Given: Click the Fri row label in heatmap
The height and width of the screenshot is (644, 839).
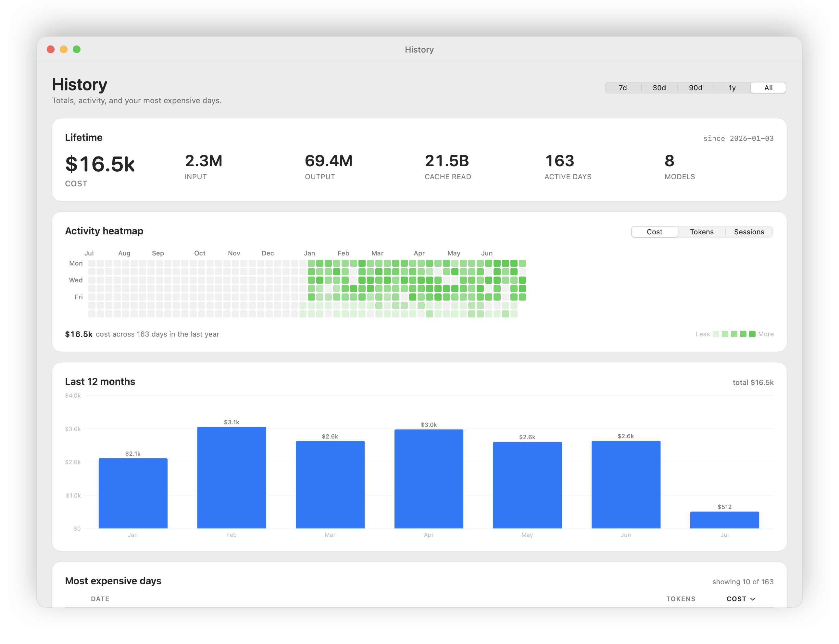Looking at the screenshot, I should [79, 297].
